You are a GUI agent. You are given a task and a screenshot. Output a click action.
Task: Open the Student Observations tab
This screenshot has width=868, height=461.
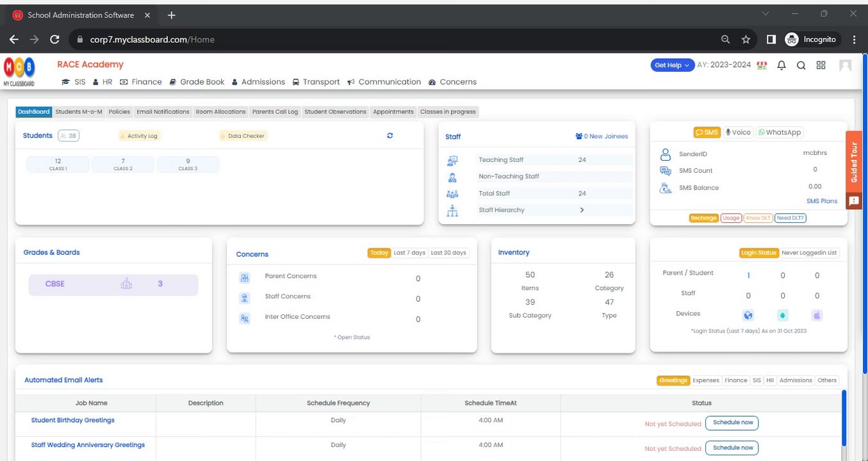tap(335, 112)
